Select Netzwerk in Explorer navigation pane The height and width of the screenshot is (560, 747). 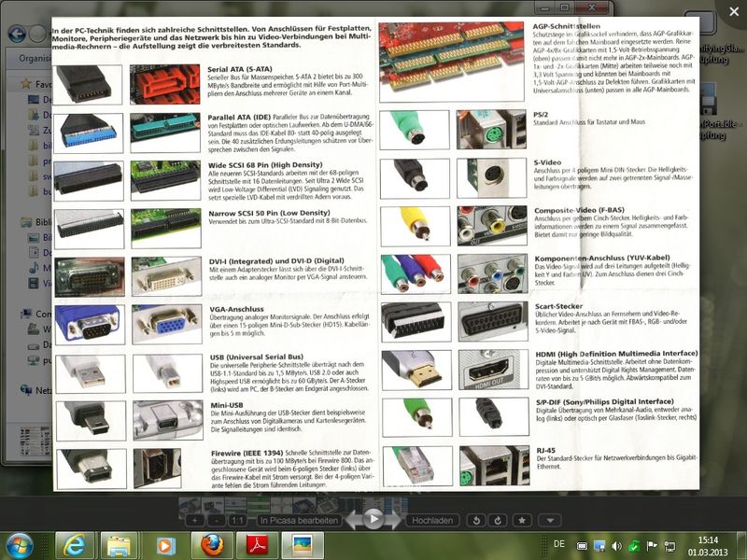pos(36,390)
